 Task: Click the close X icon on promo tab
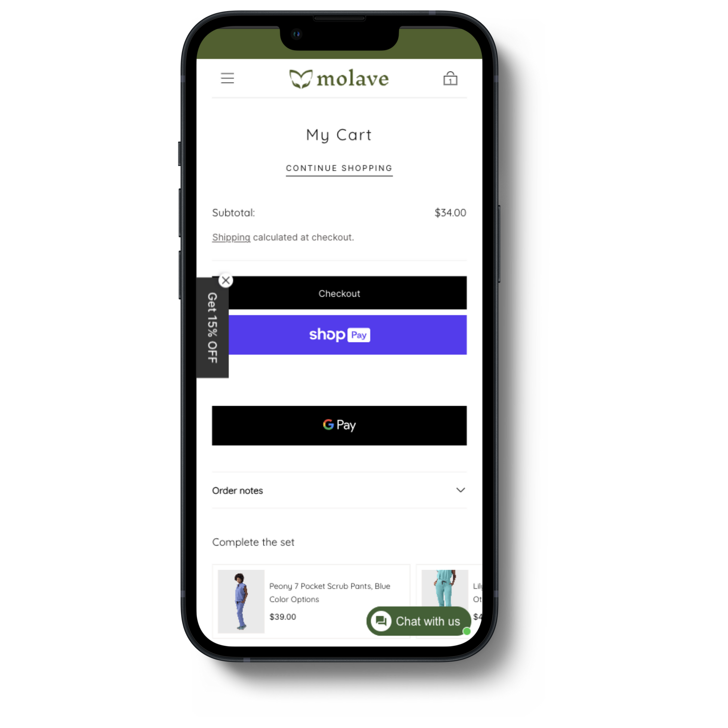225,280
